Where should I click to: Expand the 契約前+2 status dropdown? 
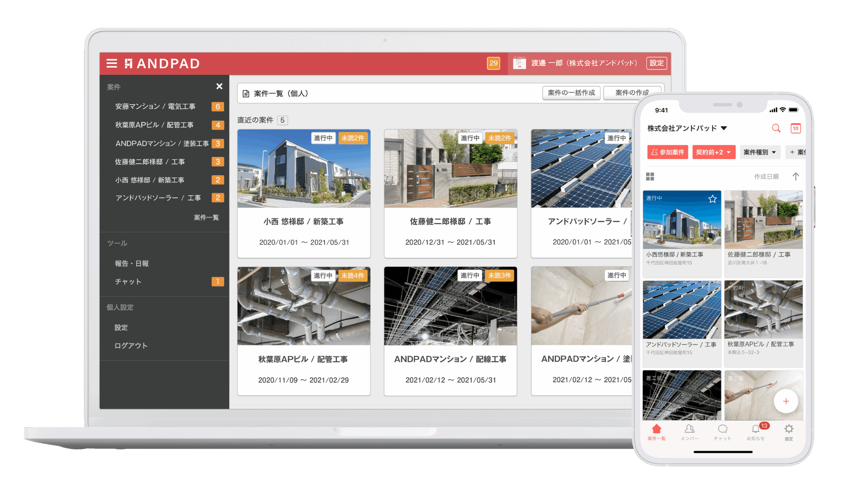[713, 152]
